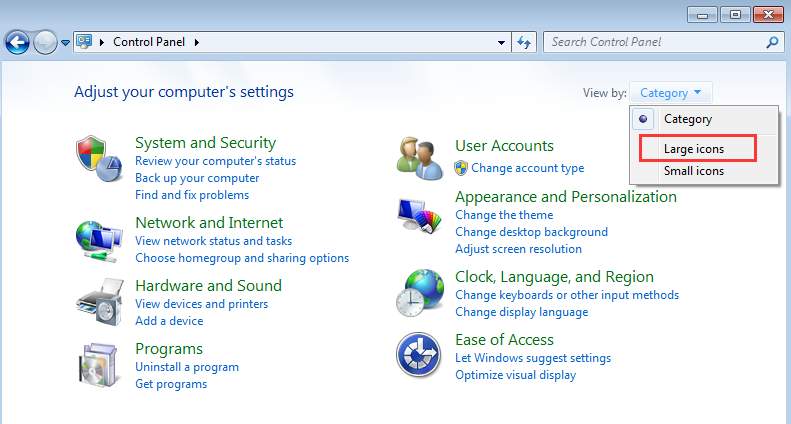The height and width of the screenshot is (424, 791).
Task: Click the refresh button beside address bar
Action: tap(525, 42)
